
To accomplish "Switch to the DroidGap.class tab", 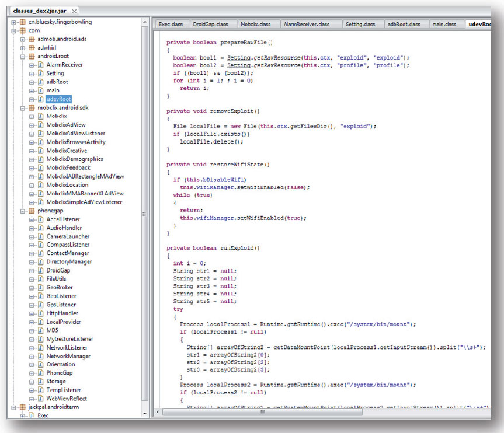I will (x=211, y=24).
